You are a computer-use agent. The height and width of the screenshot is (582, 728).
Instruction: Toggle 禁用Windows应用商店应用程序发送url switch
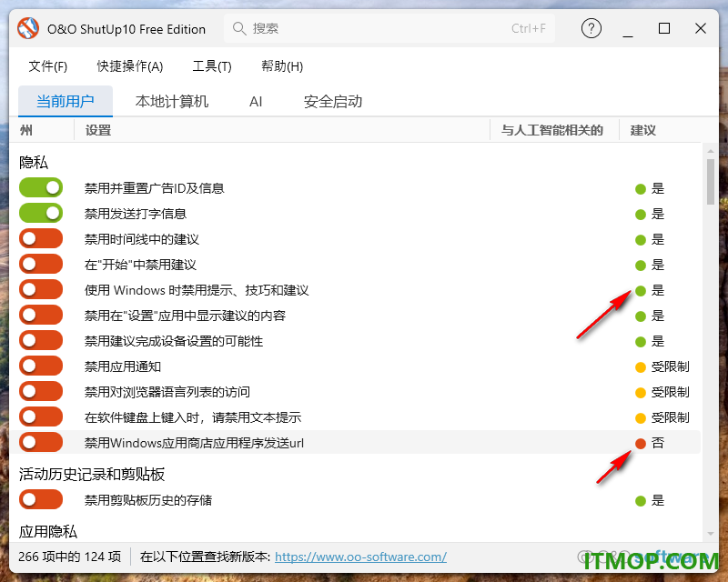[x=41, y=442]
